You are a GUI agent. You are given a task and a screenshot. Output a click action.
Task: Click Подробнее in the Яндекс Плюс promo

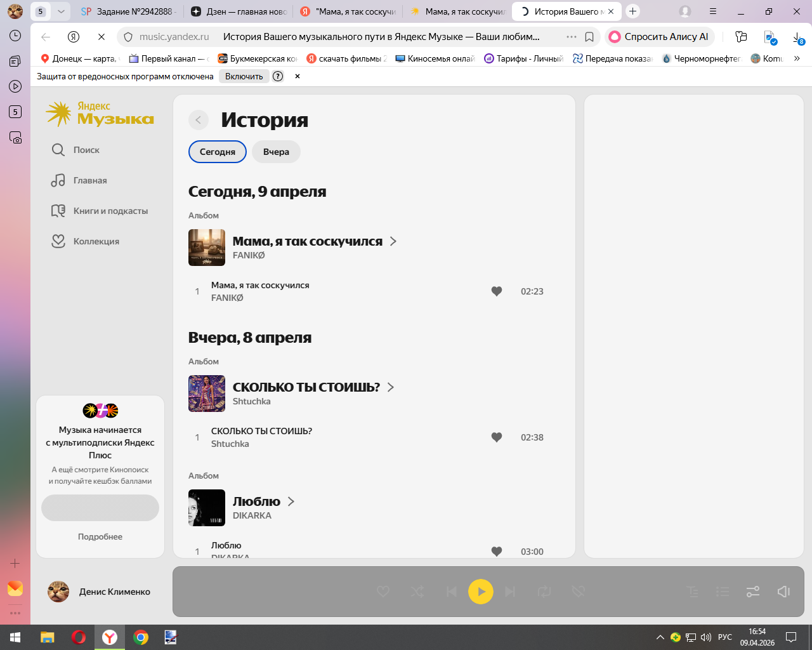click(100, 536)
